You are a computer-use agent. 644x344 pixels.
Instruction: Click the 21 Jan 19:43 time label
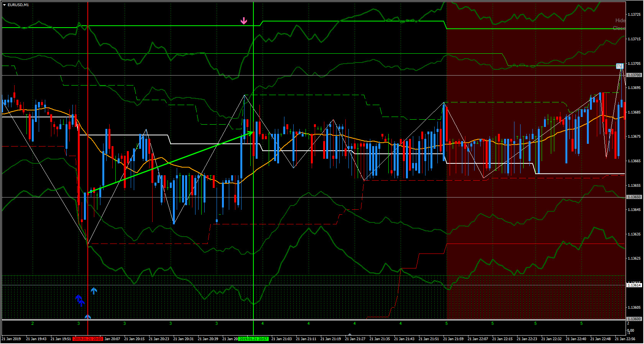point(36,339)
